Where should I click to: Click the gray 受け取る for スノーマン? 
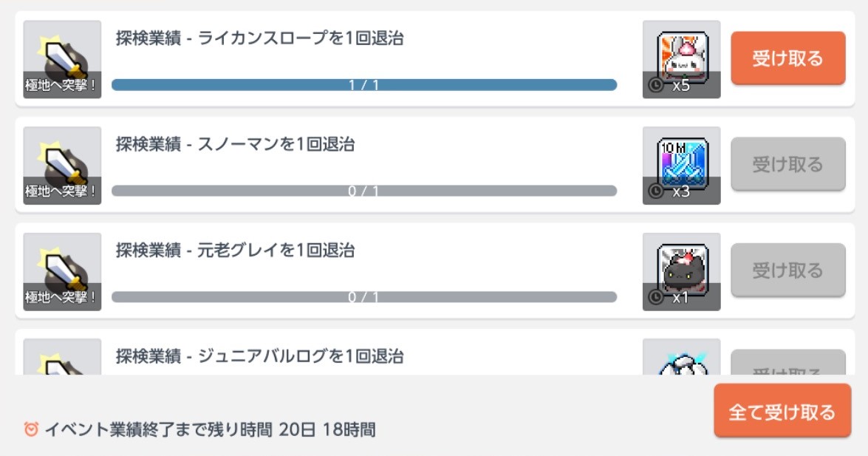787,164
